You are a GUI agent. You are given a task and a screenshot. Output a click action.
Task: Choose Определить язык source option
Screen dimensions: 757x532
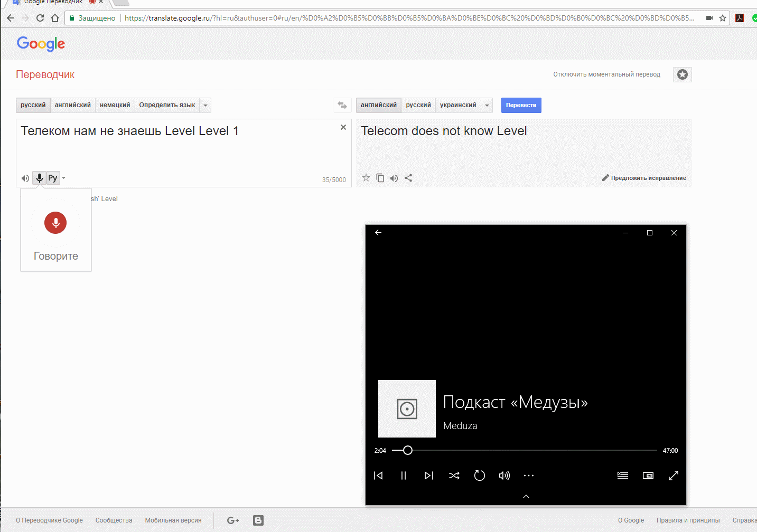[x=167, y=105]
